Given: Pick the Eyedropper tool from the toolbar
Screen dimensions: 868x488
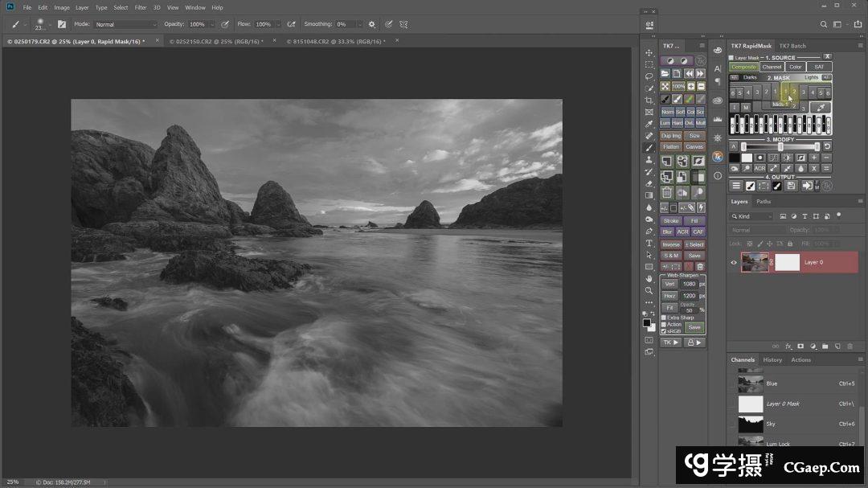Looking at the screenshot, I should (x=649, y=124).
